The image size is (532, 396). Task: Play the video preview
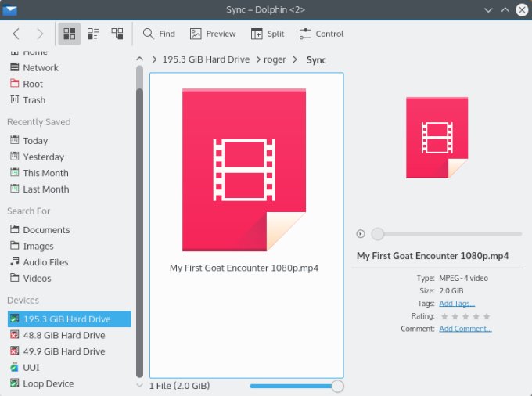(x=361, y=233)
